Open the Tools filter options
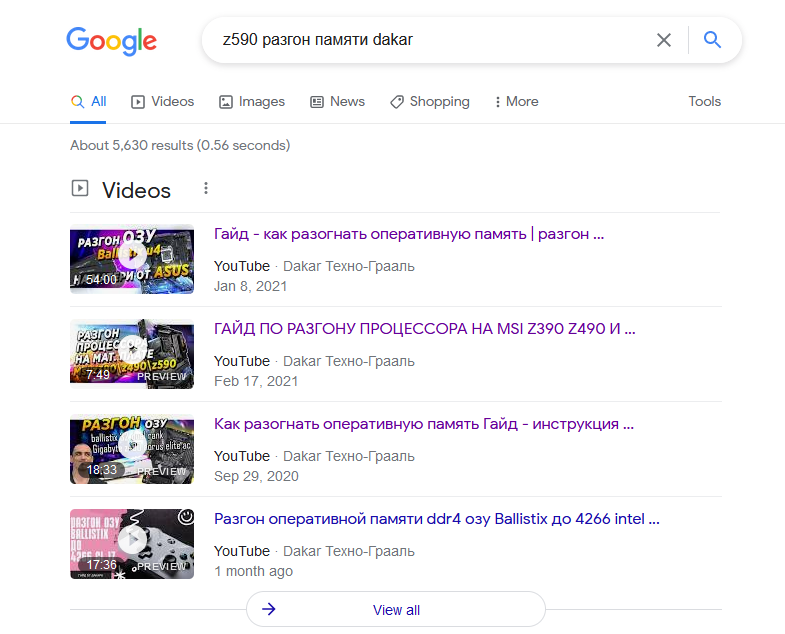 click(x=704, y=102)
